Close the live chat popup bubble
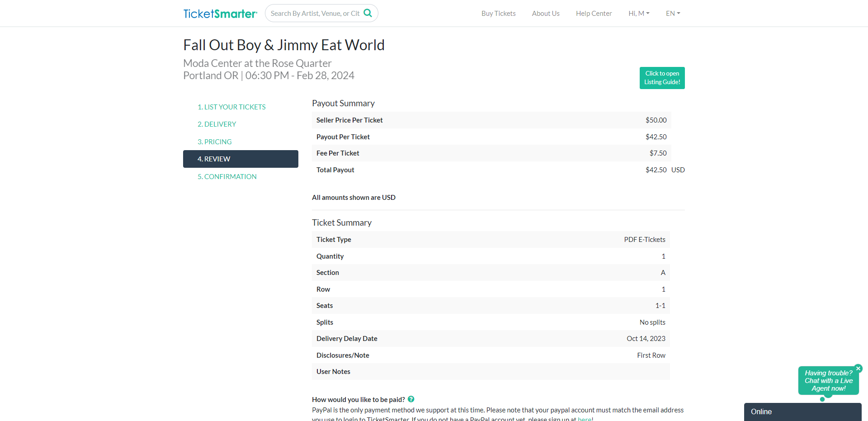 [x=858, y=368]
